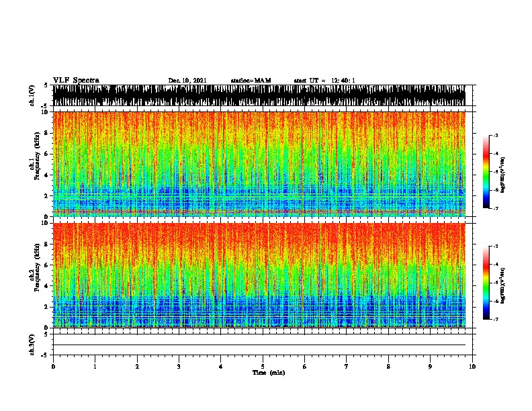Click the "5" tick of ch.1(V) axis
Screen dimensions: 532x411
pyautogui.click(x=46, y=85)
